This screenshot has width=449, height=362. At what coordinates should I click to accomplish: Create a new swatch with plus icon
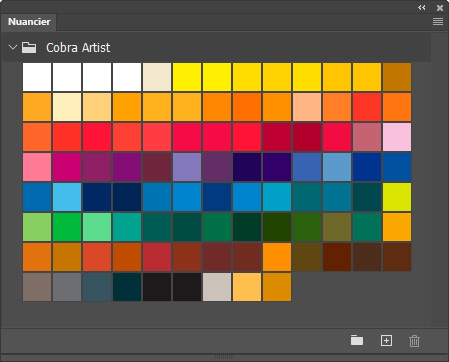point(386,341)
